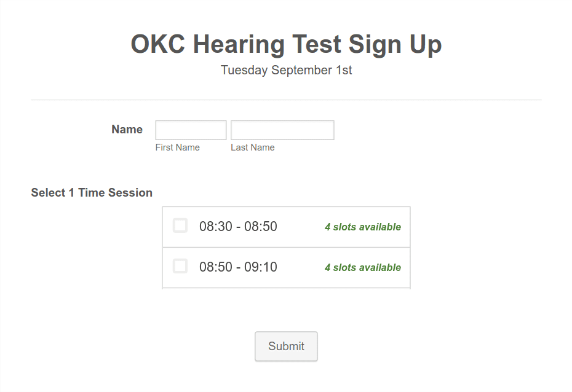Viewport: 572px width, 392px height.
Task: Select the 08:30 - 08:50 session row
Action: [286, 227]
